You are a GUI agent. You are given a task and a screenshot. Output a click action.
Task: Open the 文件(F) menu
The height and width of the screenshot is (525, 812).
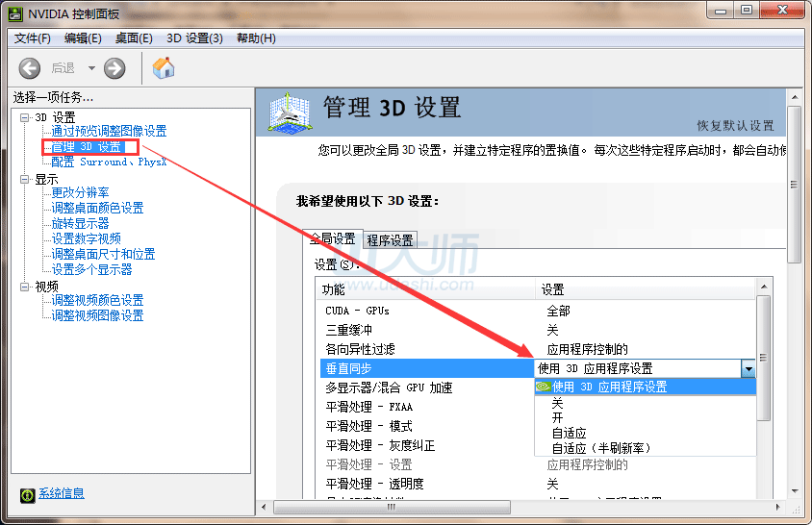[33, 38]
